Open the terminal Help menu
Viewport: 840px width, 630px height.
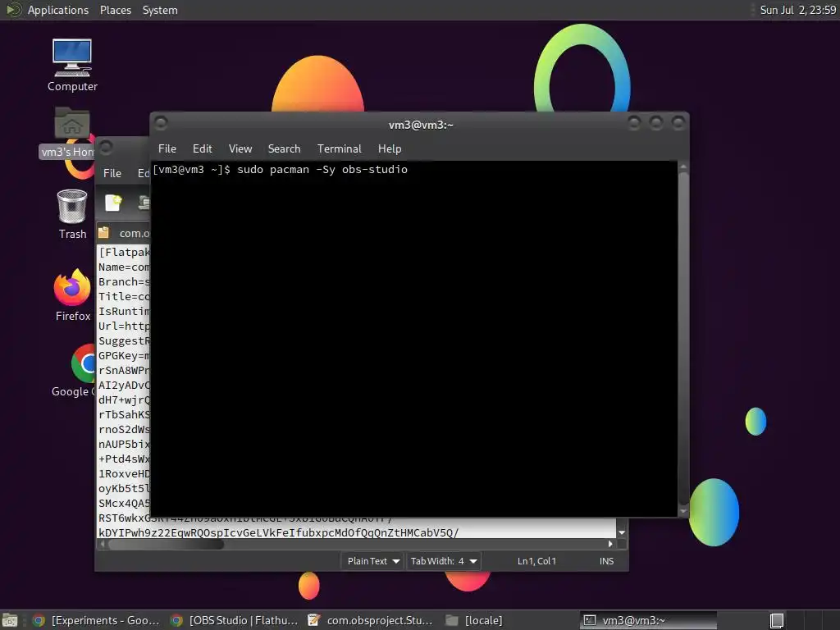click(x=390, y=148)
